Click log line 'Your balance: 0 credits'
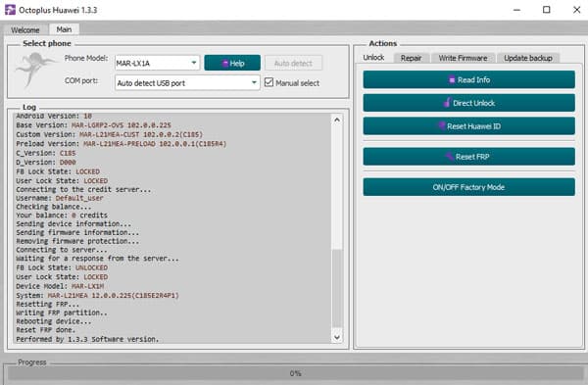The image size is (588, 385). point(62,216)
